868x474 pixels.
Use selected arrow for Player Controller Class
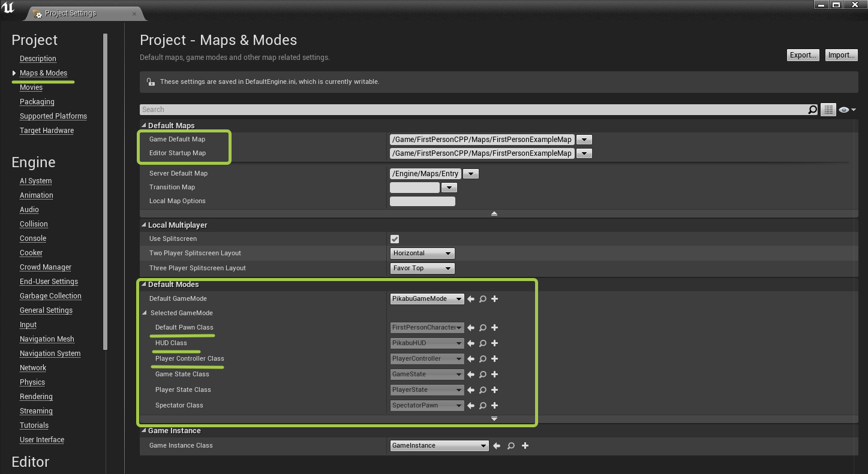(471, 359)
